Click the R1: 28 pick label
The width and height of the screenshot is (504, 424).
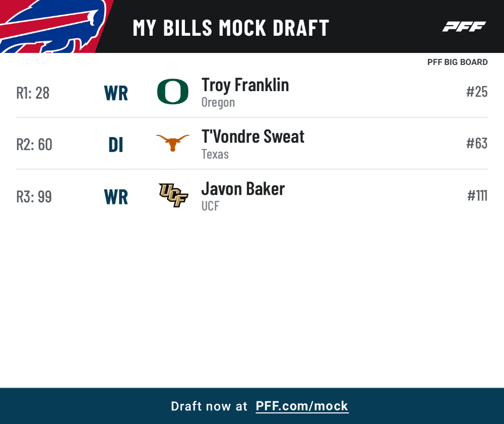tap(33, 93)
